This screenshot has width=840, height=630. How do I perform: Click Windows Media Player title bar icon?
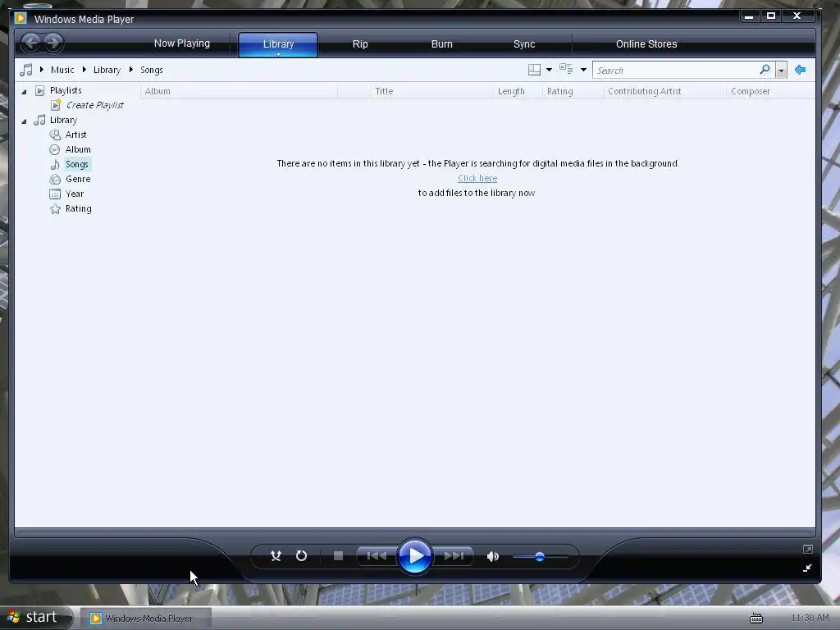[21, 18]
